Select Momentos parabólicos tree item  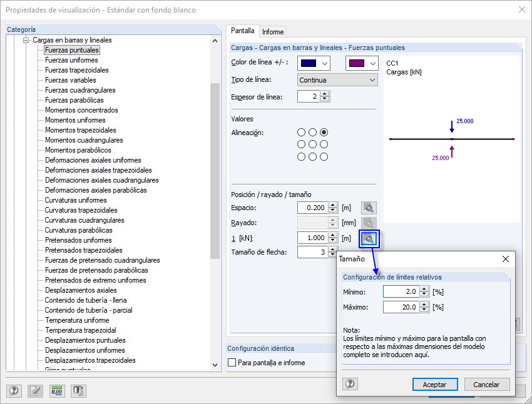78,150
